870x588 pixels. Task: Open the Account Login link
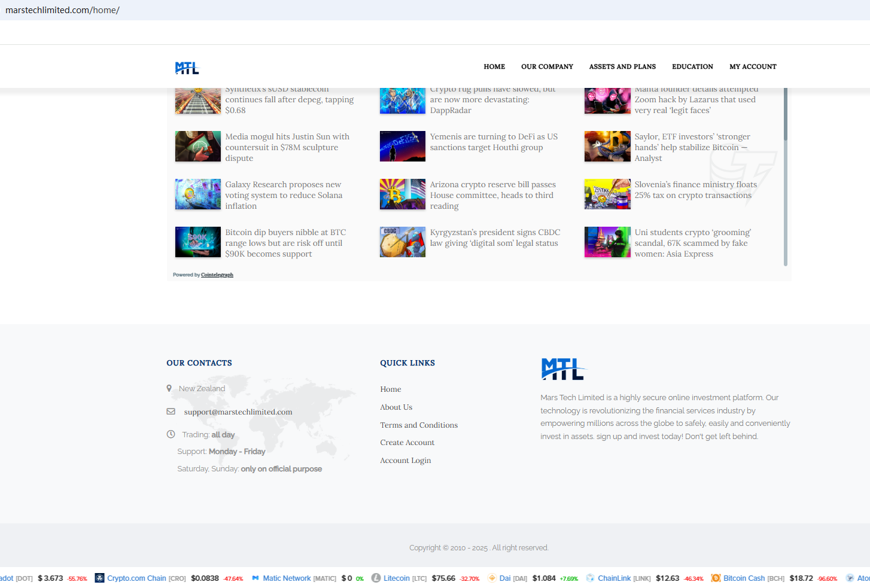pos(406,460)
